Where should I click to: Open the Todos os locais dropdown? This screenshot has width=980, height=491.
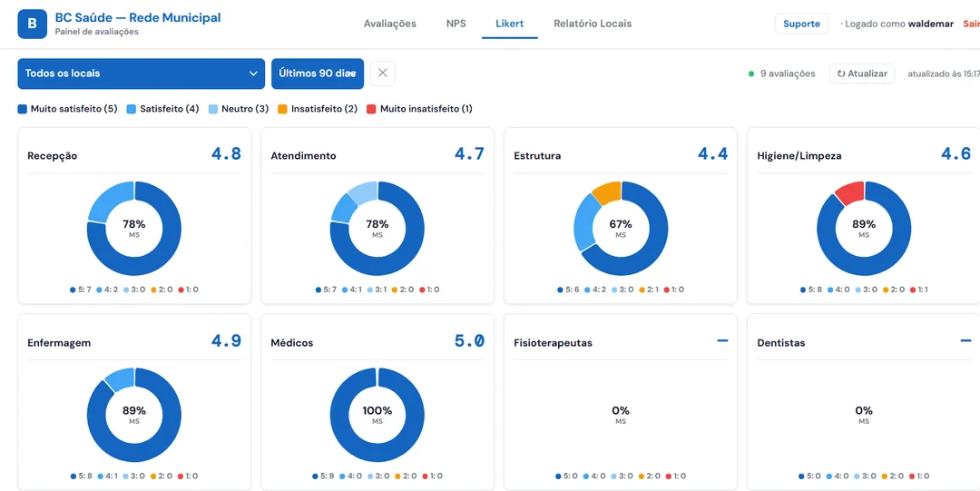coord(142,74)
